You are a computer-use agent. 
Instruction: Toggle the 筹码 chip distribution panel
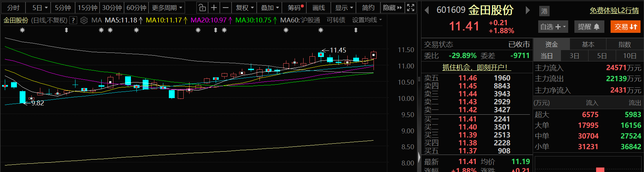click(x=296, y=8)
